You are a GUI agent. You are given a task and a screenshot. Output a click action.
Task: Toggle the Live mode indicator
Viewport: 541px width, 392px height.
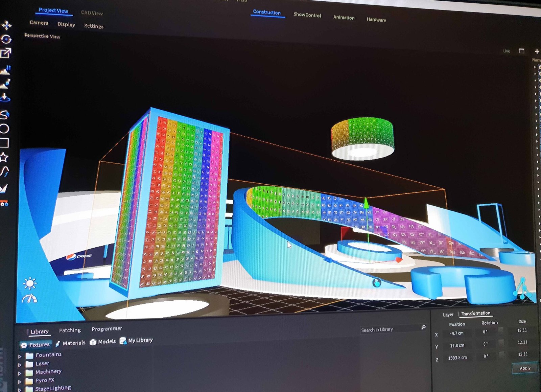pos(506,51)
